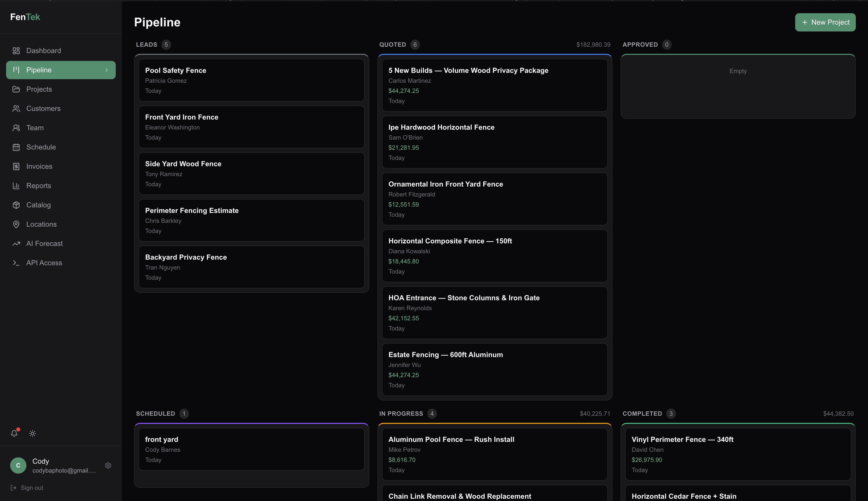868x501 pixels.
Task: Open Side Yard Wood Fence card
Action: (x=252, y=174)
